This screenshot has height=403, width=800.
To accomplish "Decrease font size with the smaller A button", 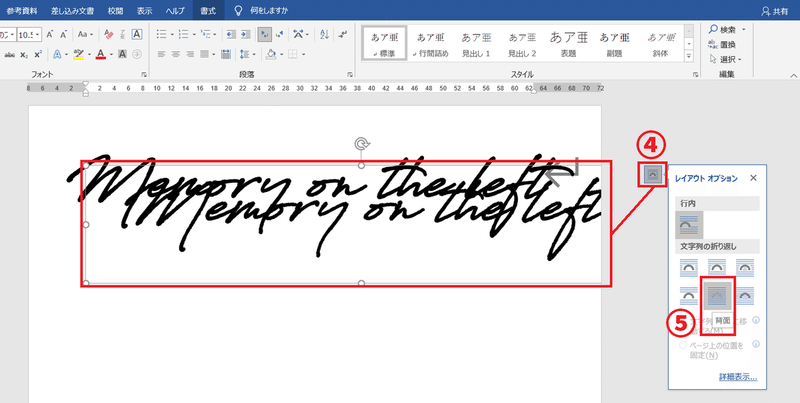I will pos(63,35).
